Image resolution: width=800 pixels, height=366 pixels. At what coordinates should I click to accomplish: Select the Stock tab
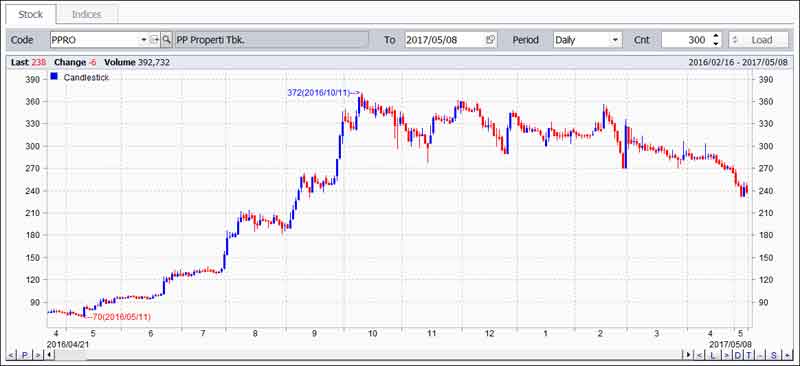click(31, 14)
